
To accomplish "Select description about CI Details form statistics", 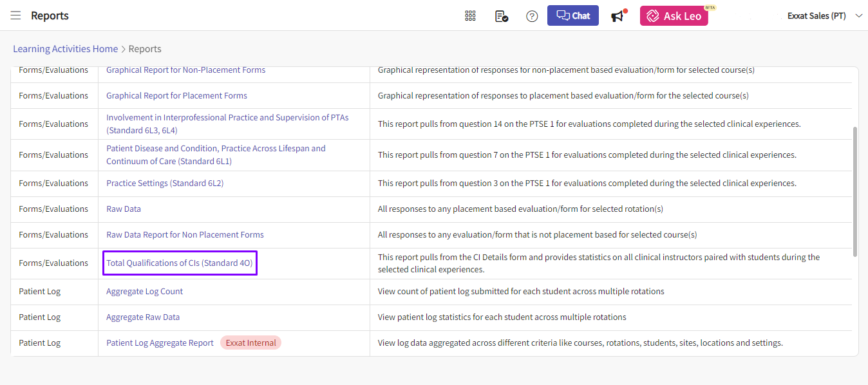I will [599, 263].
